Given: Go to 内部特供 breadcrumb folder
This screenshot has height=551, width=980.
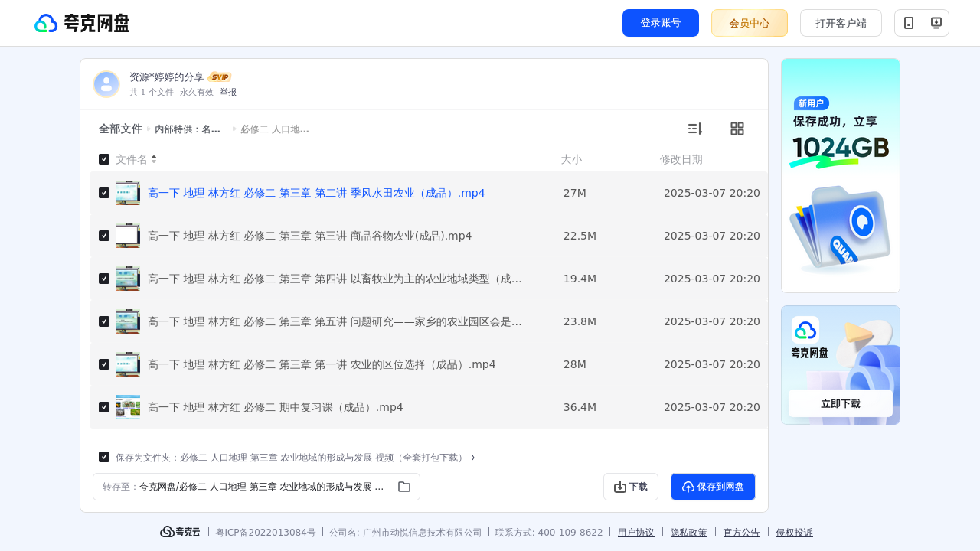Looking at the screenshot, I should [188, 129].
